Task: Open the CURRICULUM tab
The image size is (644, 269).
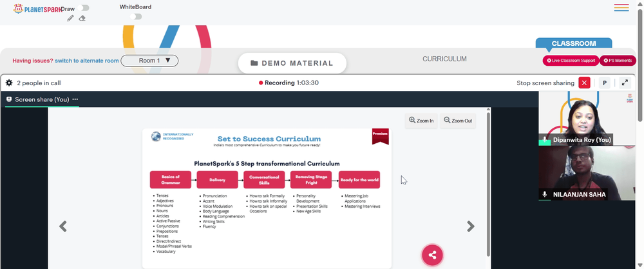Action: [444, 59]
